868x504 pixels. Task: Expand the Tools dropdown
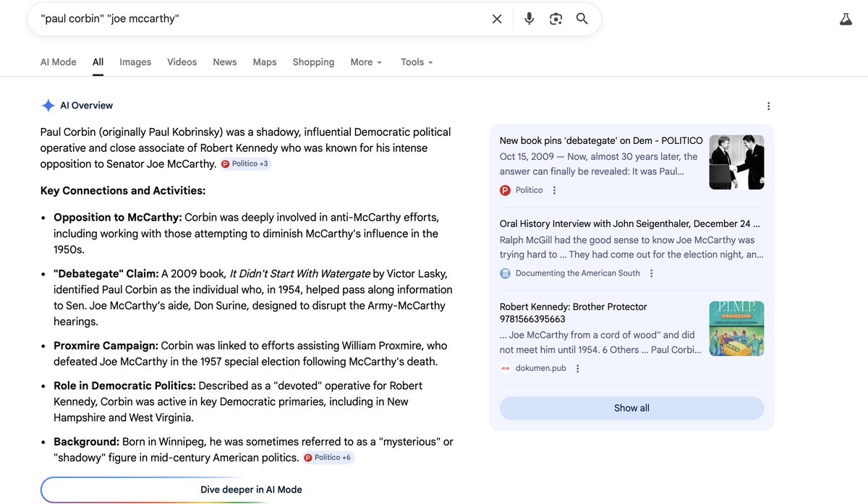coord(417,62)
